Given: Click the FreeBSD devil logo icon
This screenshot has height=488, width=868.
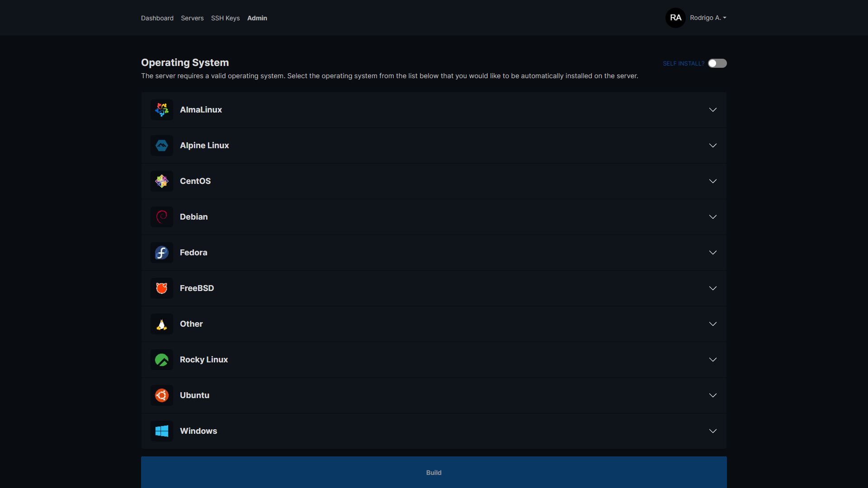Looking at the screenshot, I should [x=162, y=288].
